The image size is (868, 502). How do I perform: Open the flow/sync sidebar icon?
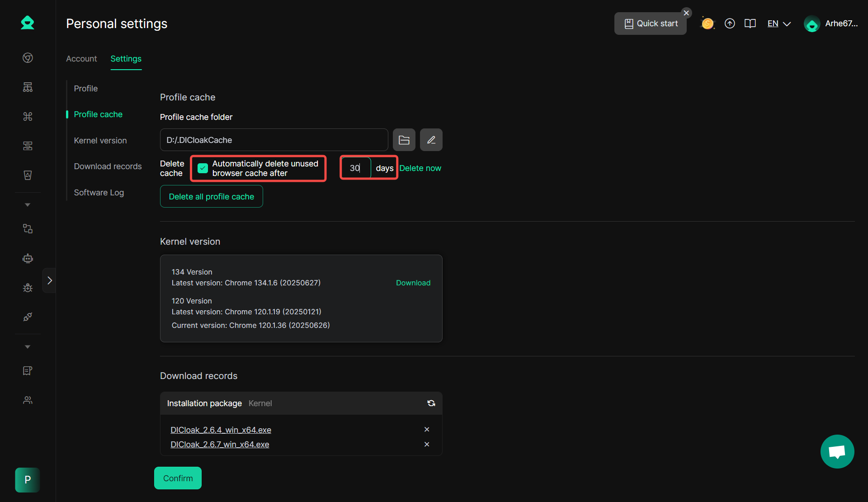click(x=28, y=229)
